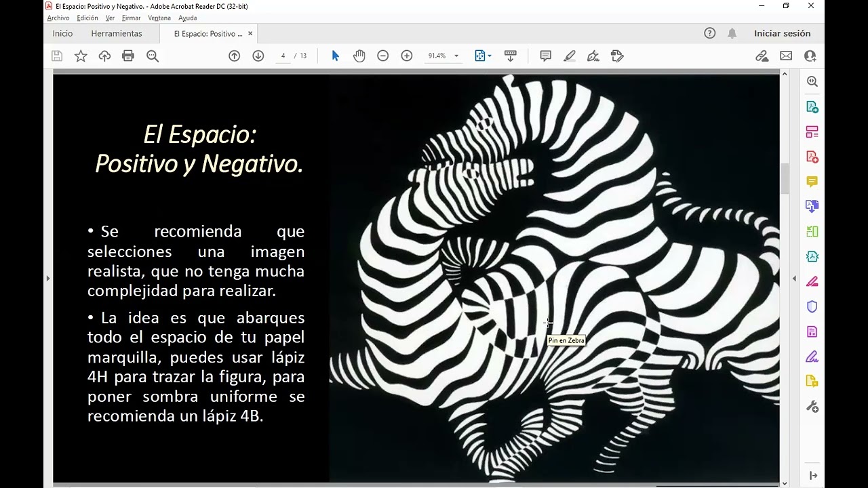Click the upload to cloud icon
Image resolution: width=868 pixels, height=488 pixels.
coord(104,56)
